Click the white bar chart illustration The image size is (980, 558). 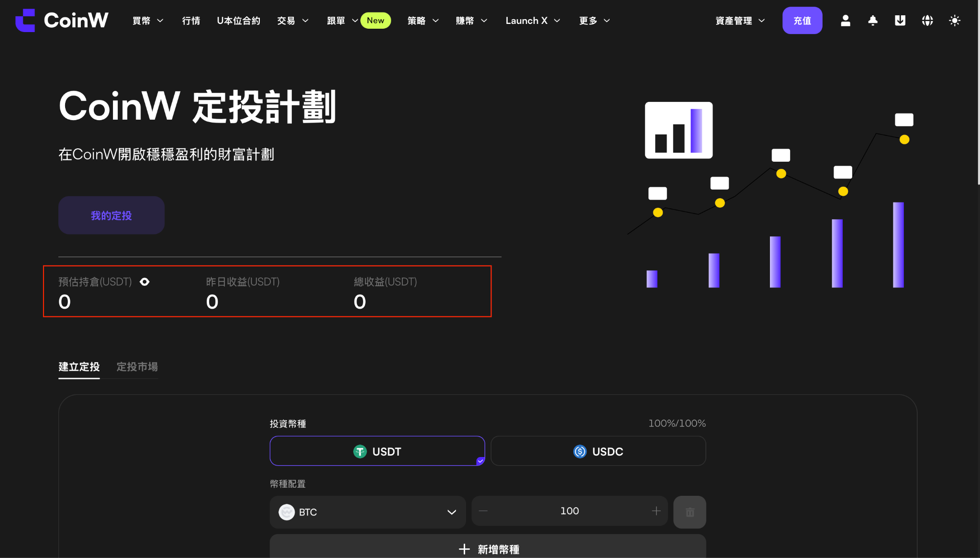coord(679,130)
